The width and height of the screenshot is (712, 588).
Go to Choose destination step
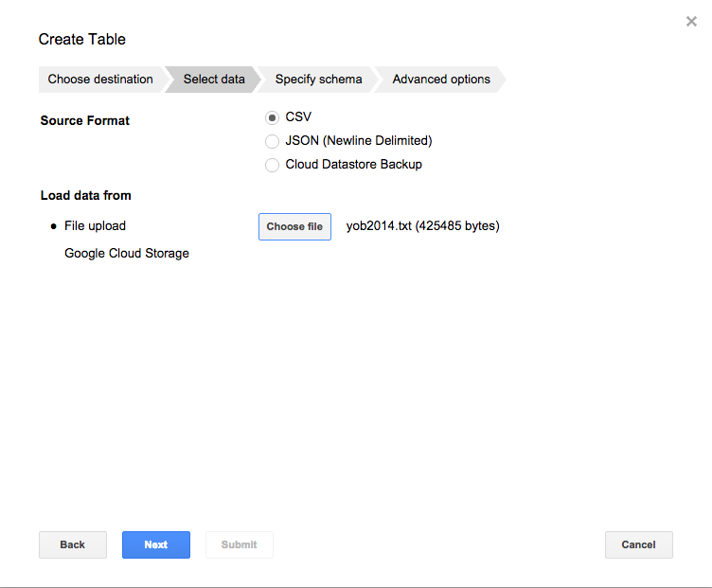point(100,80)
